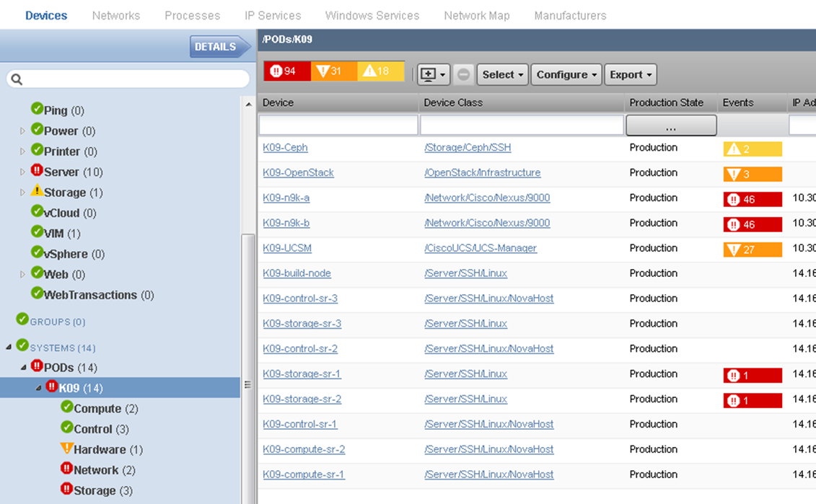Click the red status icon beside Server
This screenshot has width=816, height=504.
[x=37, y=171]
